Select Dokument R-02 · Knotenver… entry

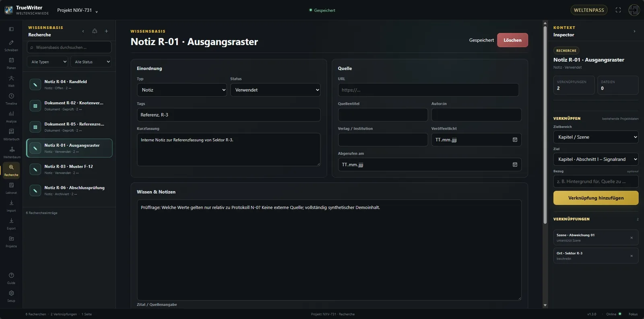(69, 106)
